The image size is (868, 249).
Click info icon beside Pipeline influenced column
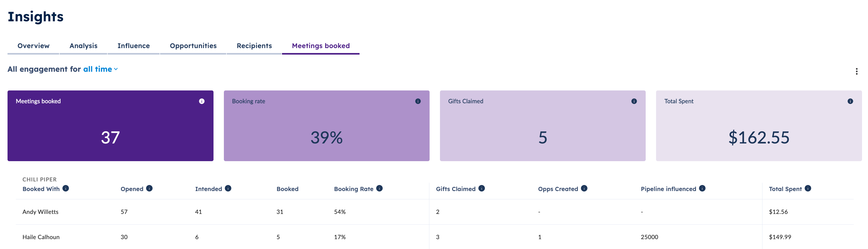(702, 188)
